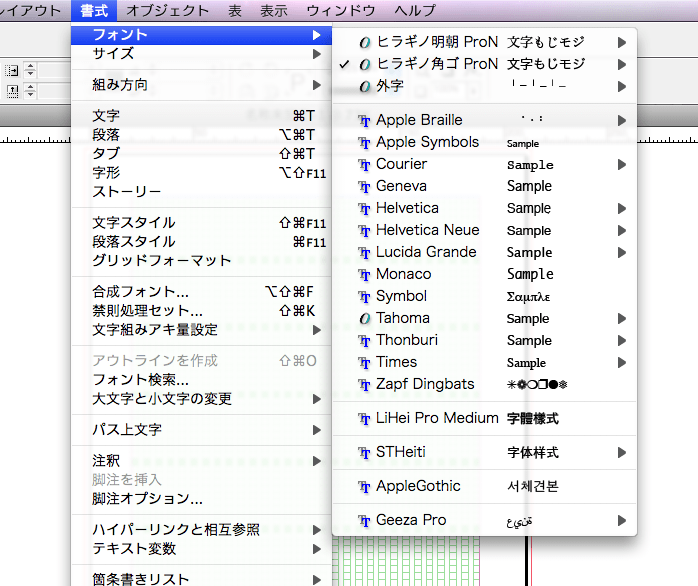
Task: Click the OpenType icon beside Tahoma
Action: pos(365,318)
